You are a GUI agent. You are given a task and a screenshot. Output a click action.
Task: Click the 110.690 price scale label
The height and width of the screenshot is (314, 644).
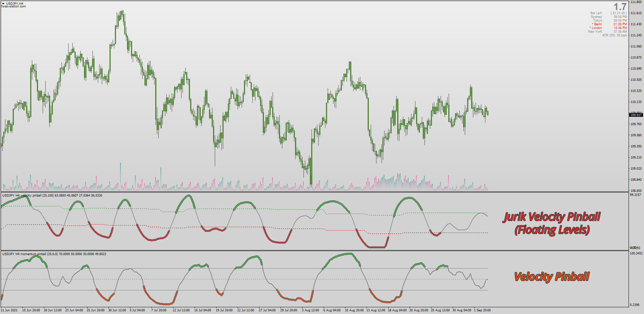coord(636,69)
